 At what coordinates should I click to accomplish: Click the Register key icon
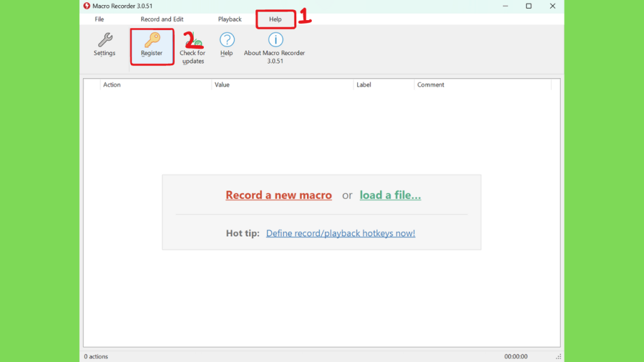152,40
